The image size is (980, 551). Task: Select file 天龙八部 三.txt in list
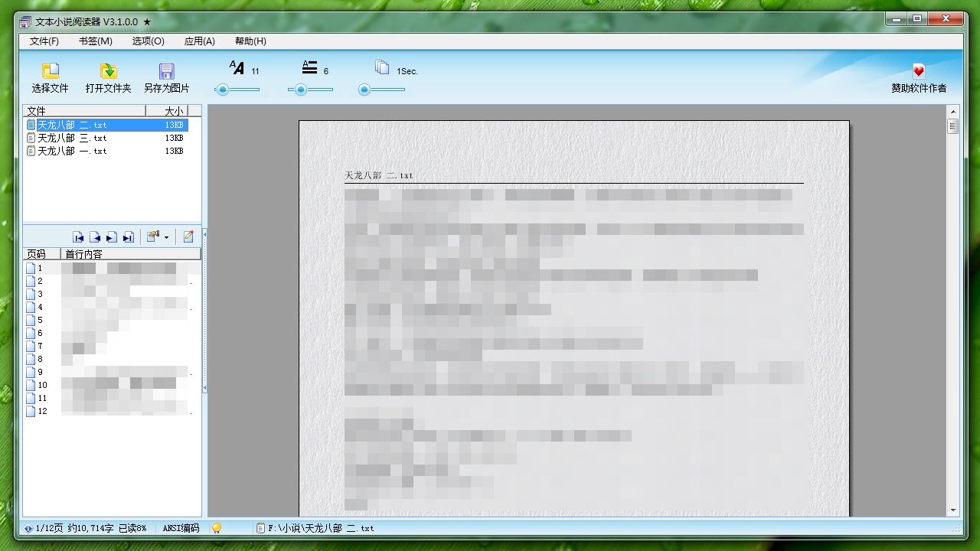[72, 139]
